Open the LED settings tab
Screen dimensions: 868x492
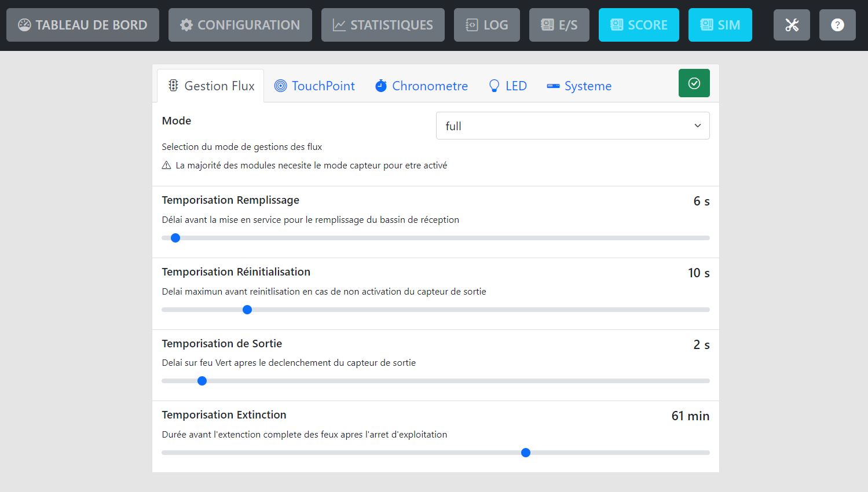508,86
